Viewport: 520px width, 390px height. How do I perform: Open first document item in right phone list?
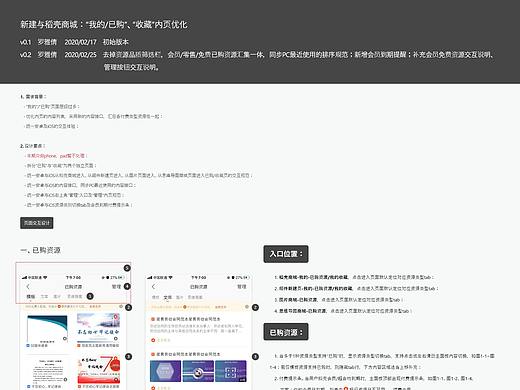coord(198,329)
